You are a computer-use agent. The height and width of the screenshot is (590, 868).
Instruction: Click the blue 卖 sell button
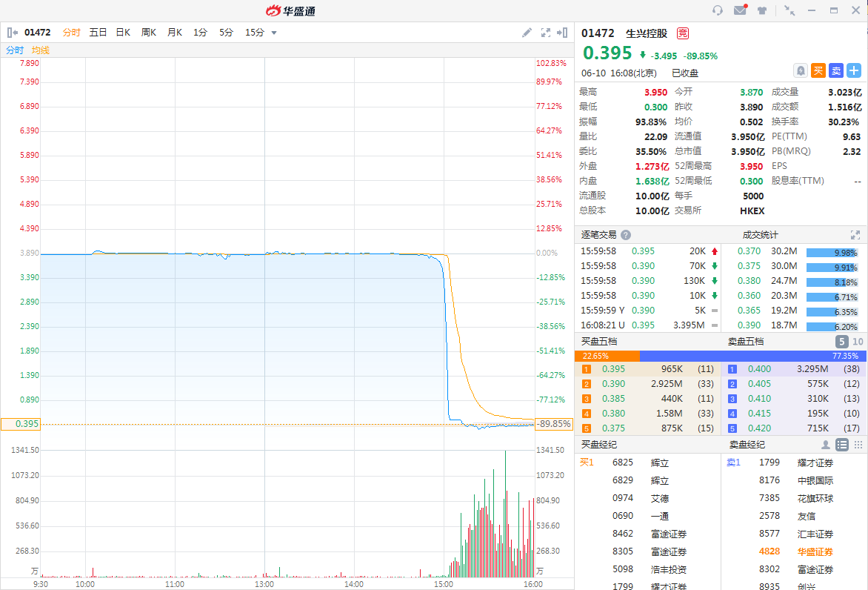[836, 70]
